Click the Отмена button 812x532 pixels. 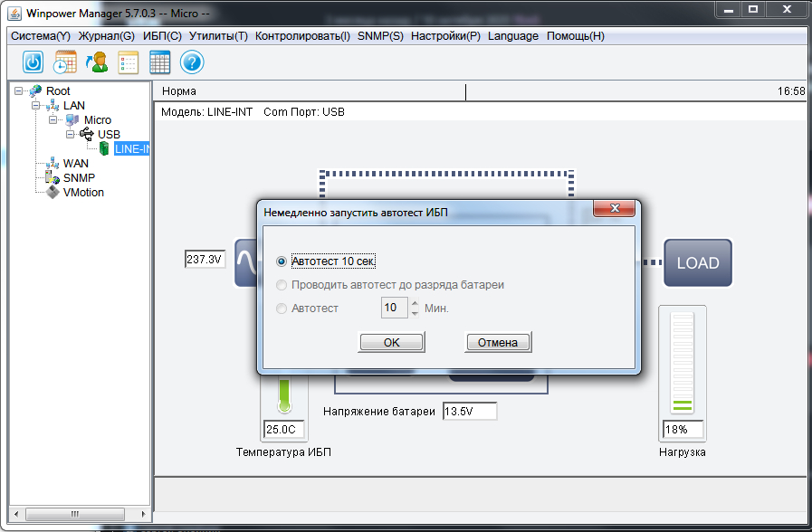498,343
